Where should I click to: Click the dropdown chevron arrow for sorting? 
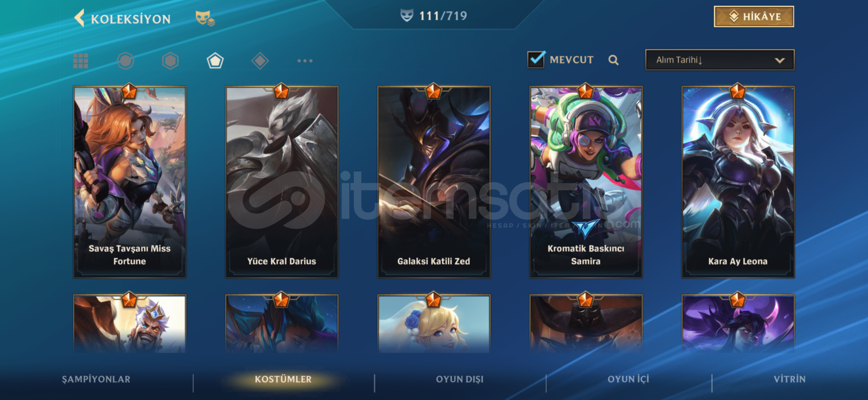point(780,60)
